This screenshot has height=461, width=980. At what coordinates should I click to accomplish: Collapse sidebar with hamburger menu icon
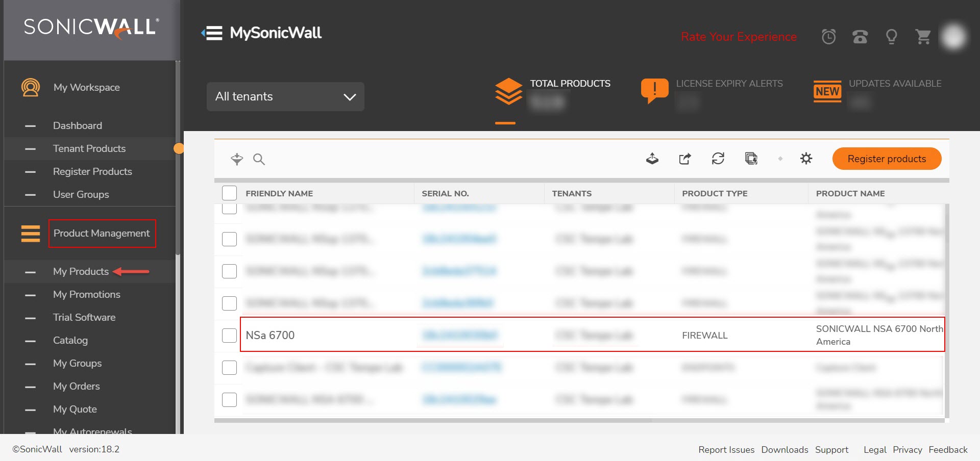[x=212, y=33]
